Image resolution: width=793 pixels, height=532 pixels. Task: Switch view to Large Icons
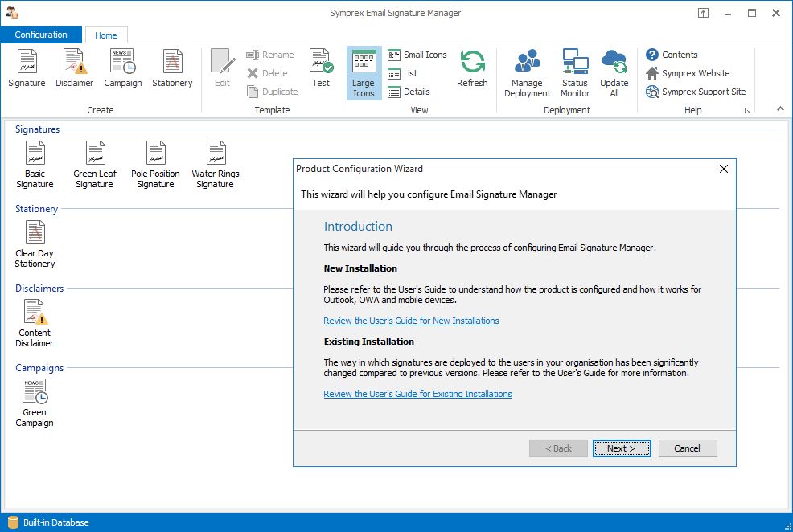tap(364, 73)
